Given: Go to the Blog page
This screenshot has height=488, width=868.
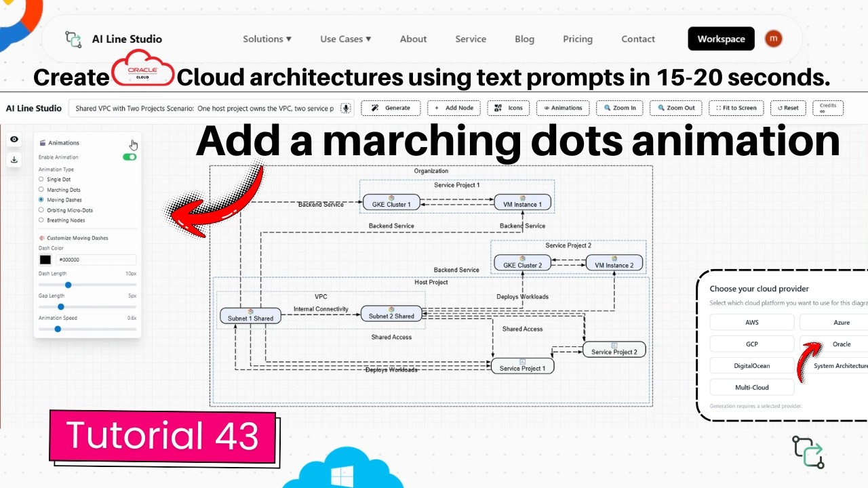Looking at the screenshot, I should pos(524,39).
